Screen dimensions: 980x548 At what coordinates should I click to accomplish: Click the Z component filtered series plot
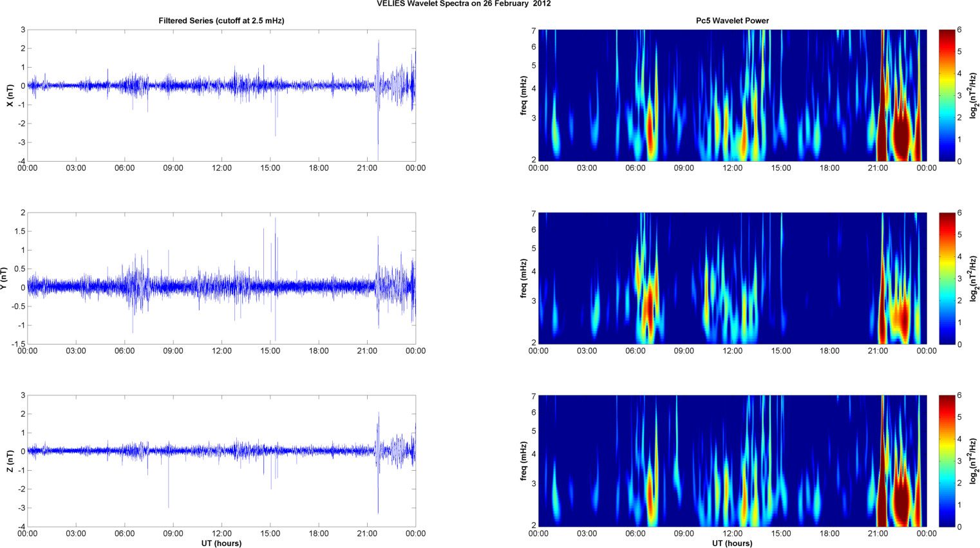coord(221,461)
